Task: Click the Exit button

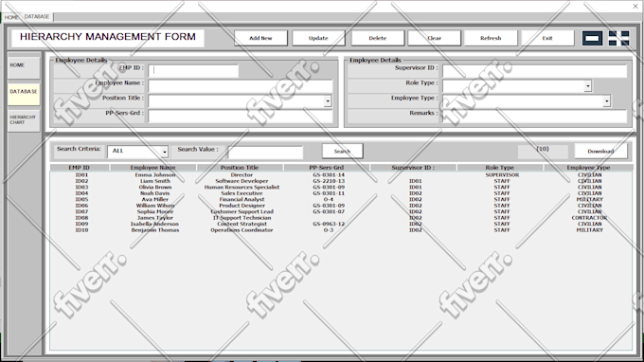Action: (x=547, y=38)
